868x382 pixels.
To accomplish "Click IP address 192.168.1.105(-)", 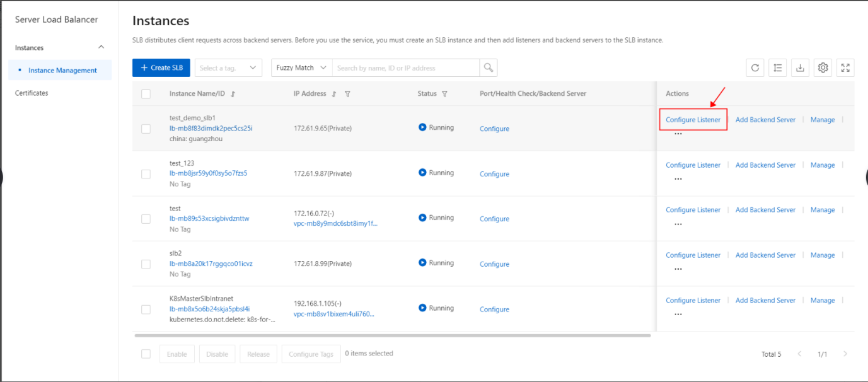I will click(318, 303).
